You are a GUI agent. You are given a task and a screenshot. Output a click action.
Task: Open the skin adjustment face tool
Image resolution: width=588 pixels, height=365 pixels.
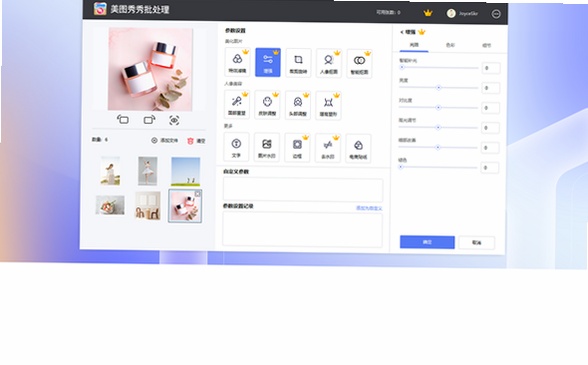pos(267,105)
